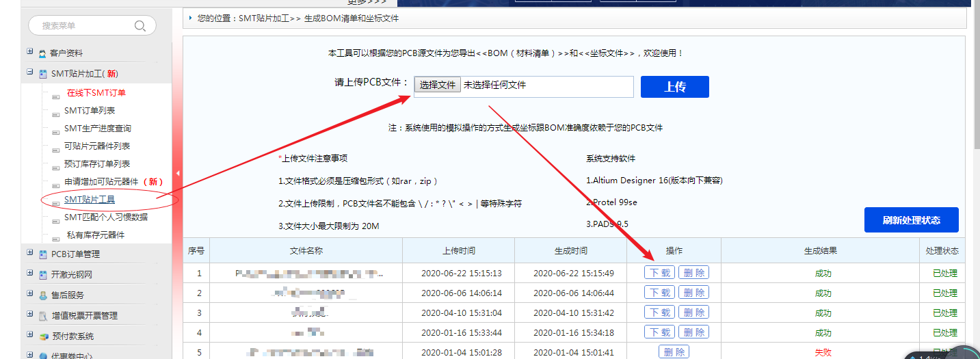Click the search magnifier icon in menu search

tap(140, 26)
